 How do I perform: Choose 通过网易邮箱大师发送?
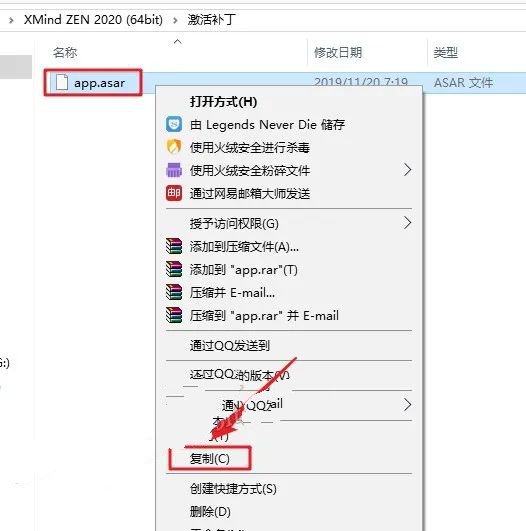pyautogui.click(x=250, y=193)
